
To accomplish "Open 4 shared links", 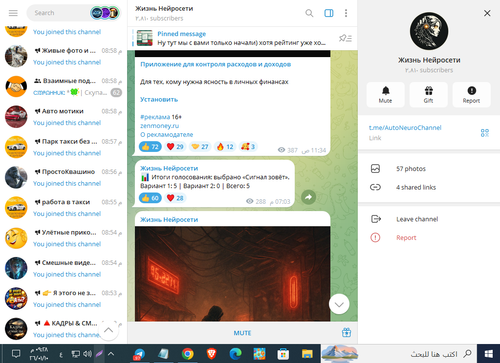I will [429, 187].
